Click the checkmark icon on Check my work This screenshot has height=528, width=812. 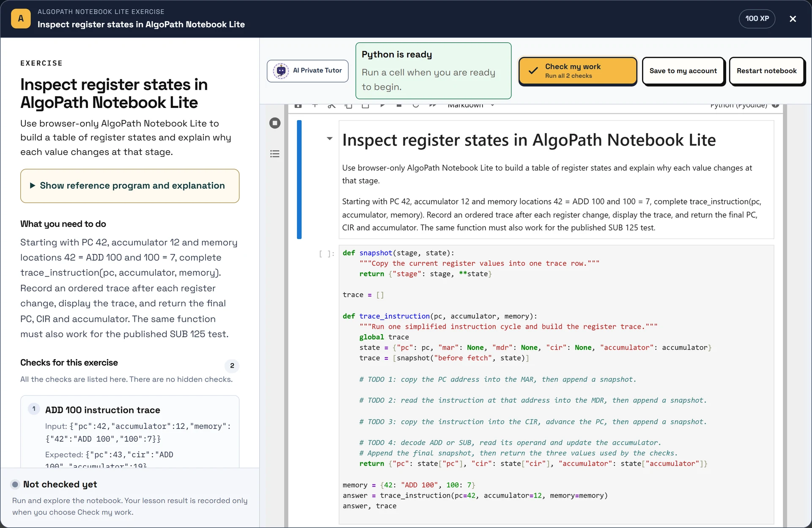pos(533,71)
